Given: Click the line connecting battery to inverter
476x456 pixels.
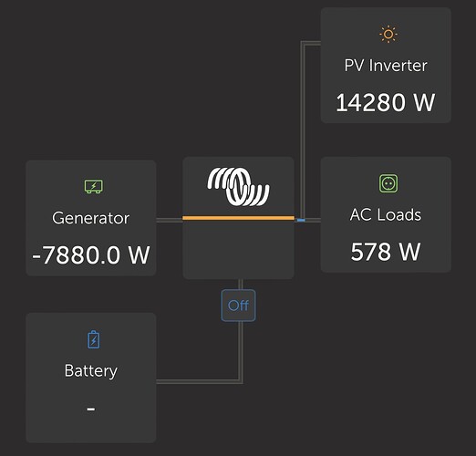Looking at the screenshot, I should pos(199,381).
